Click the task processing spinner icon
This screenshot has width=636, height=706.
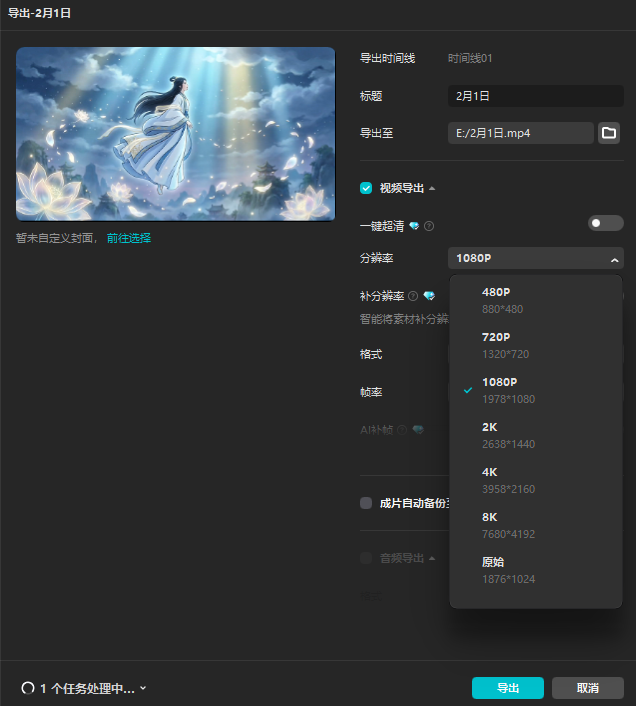click(x=27, y=688)
